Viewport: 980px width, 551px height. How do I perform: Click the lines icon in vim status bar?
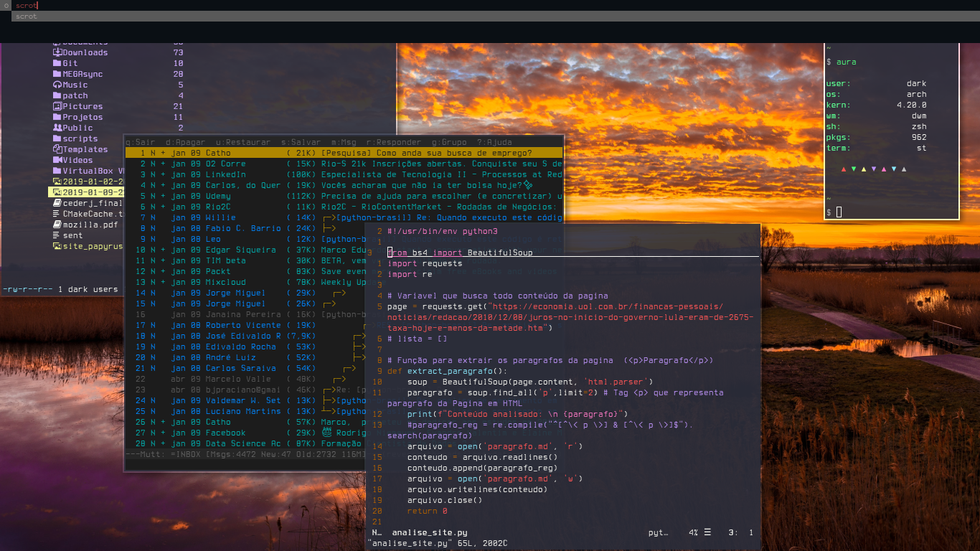point(707,532)
